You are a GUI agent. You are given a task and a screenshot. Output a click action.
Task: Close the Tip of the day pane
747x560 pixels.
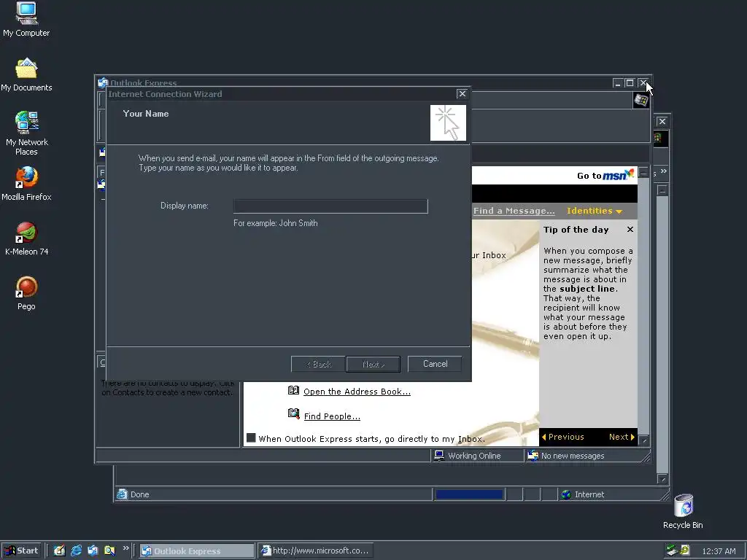tap(630, 230)
